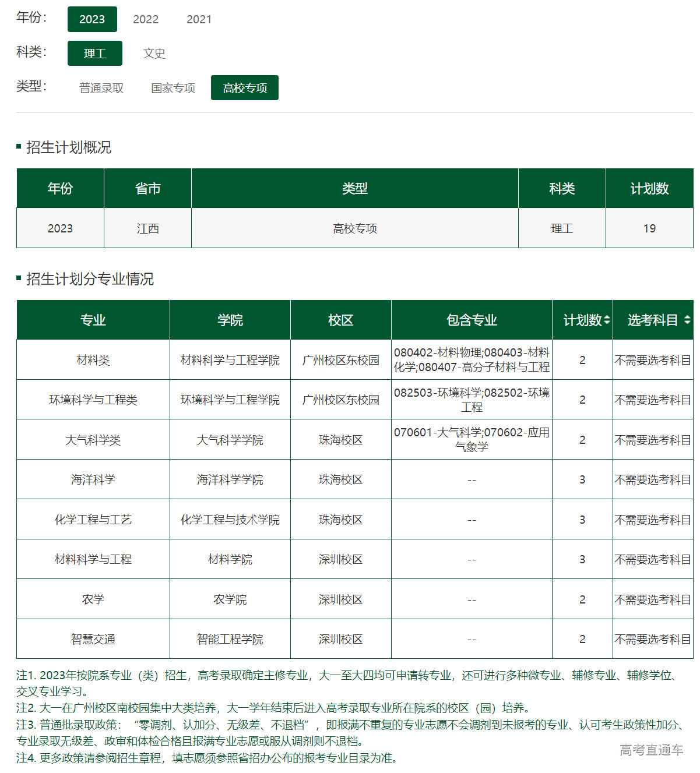
Task: Select year 2021 in the 年份 filter
Action: (199, 19)
